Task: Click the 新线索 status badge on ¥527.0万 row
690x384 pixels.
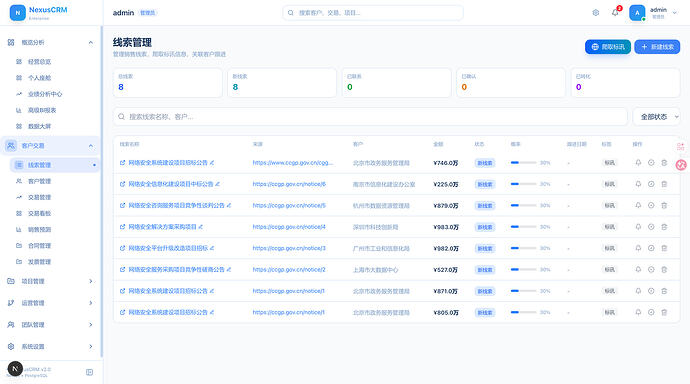Action: pyautogui.click(x=485, y=270)
